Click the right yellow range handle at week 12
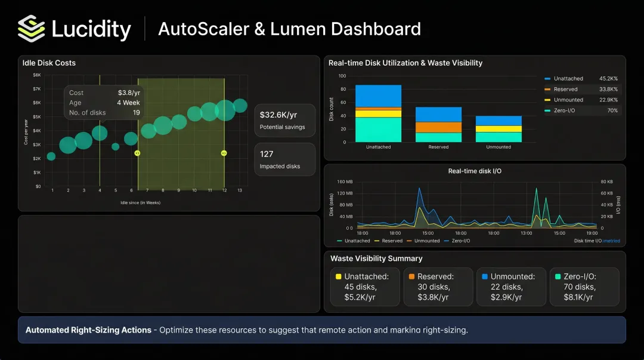The height and width of the screenshot is (360, 644). click(x=224, y=153)
